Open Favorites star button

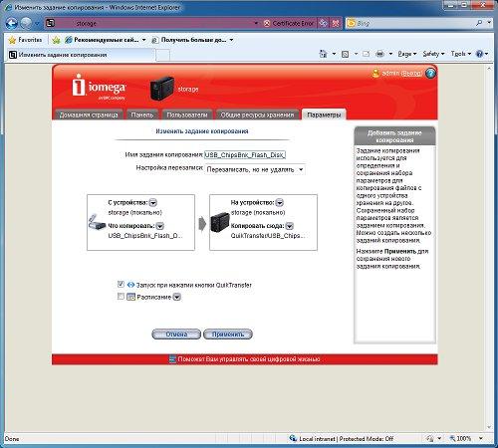click(26, 40)
